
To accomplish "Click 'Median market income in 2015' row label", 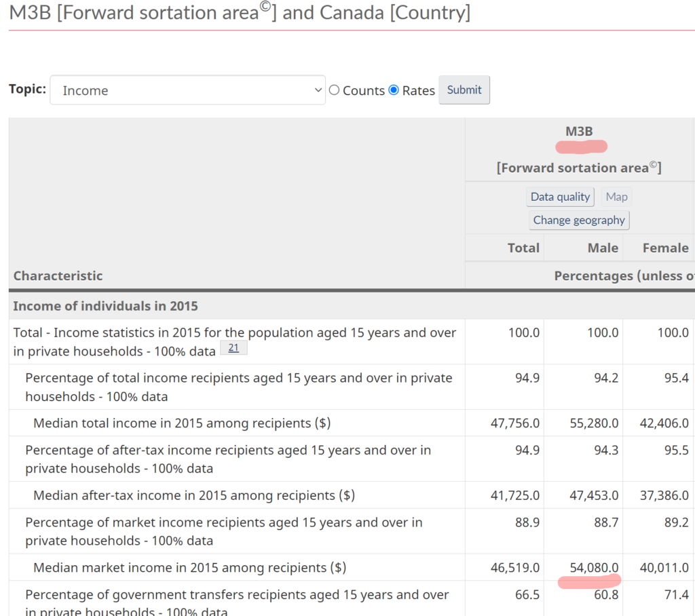I will click(x=190, y=568).
